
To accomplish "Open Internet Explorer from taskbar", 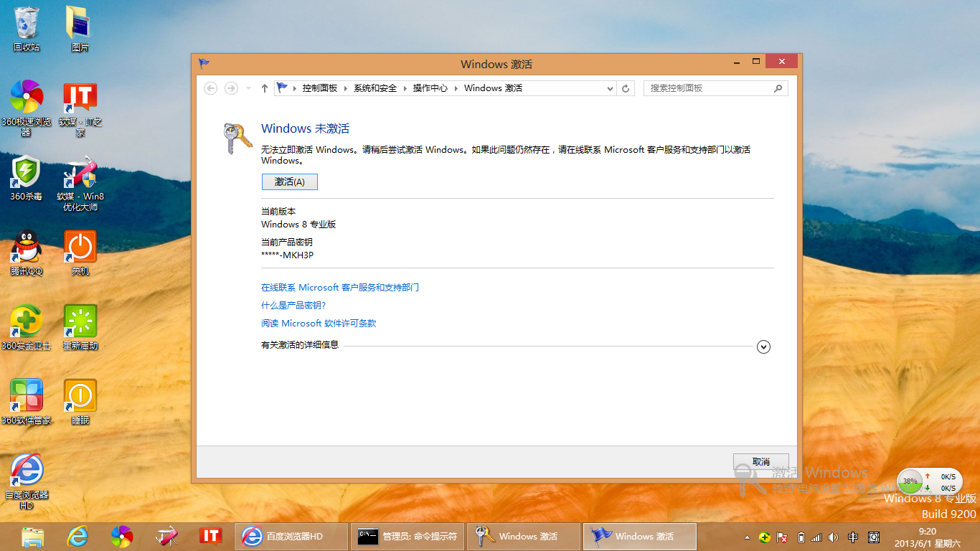I will coord(77,536).
